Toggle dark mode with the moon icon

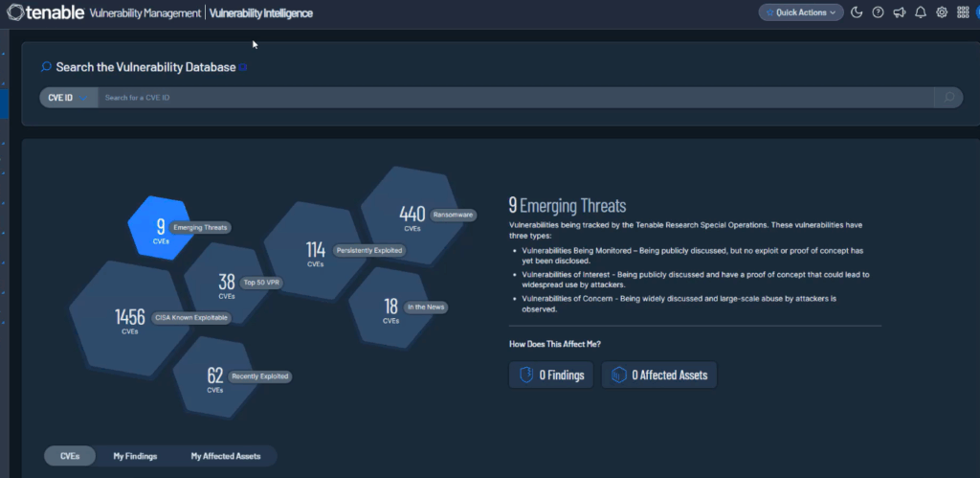click(x=857, y=12)
